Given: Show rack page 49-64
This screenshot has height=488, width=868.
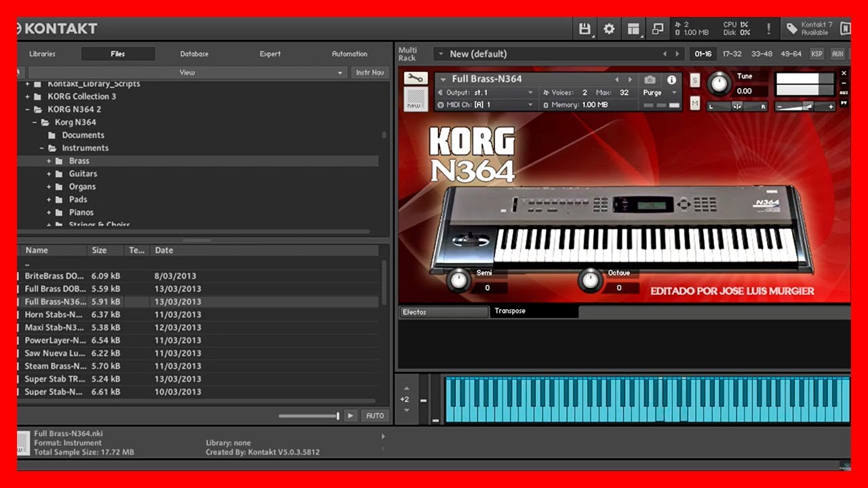Looking at the screenshot, I should [x=791, y=54].
